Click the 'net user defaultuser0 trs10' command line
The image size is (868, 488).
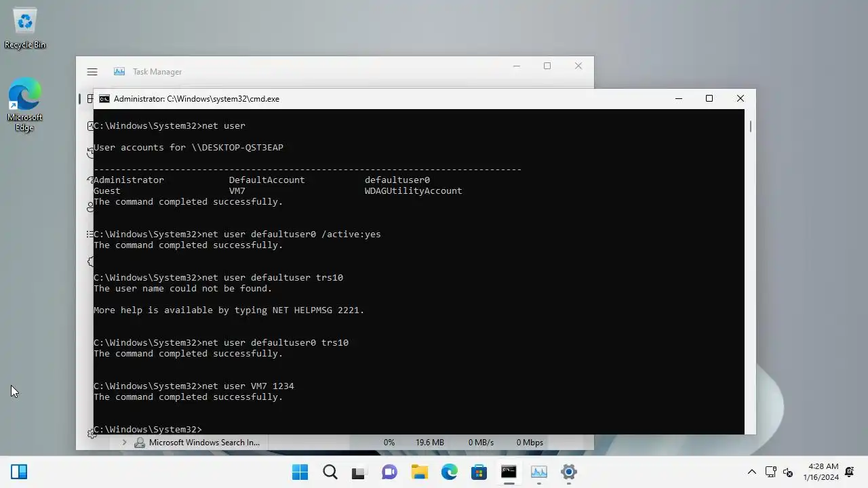(221, 342)
